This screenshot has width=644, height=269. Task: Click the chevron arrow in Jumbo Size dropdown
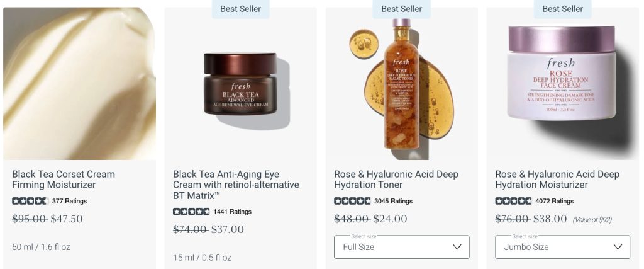pos(618,247)
